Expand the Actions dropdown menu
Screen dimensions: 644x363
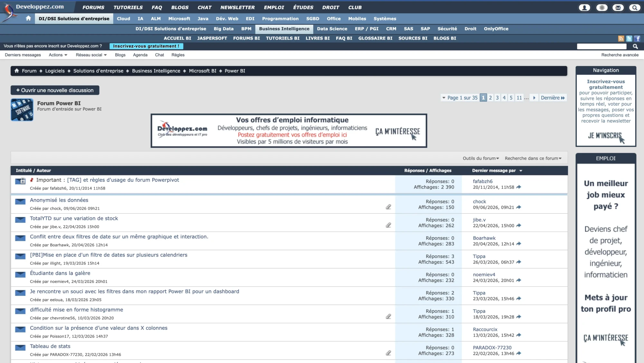click(x=58, y=55)
